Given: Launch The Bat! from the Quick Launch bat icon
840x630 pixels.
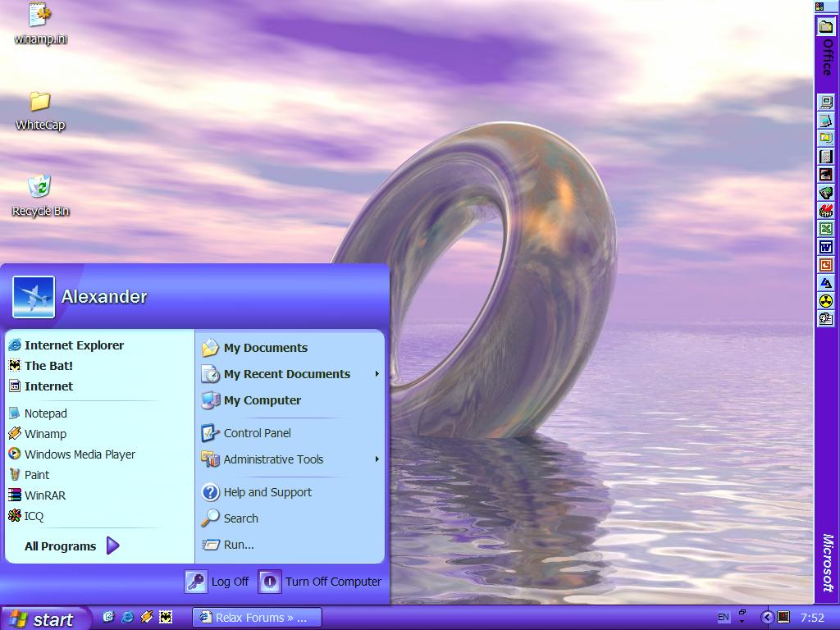Looking at the screenshot, I should tap(166, 617).
